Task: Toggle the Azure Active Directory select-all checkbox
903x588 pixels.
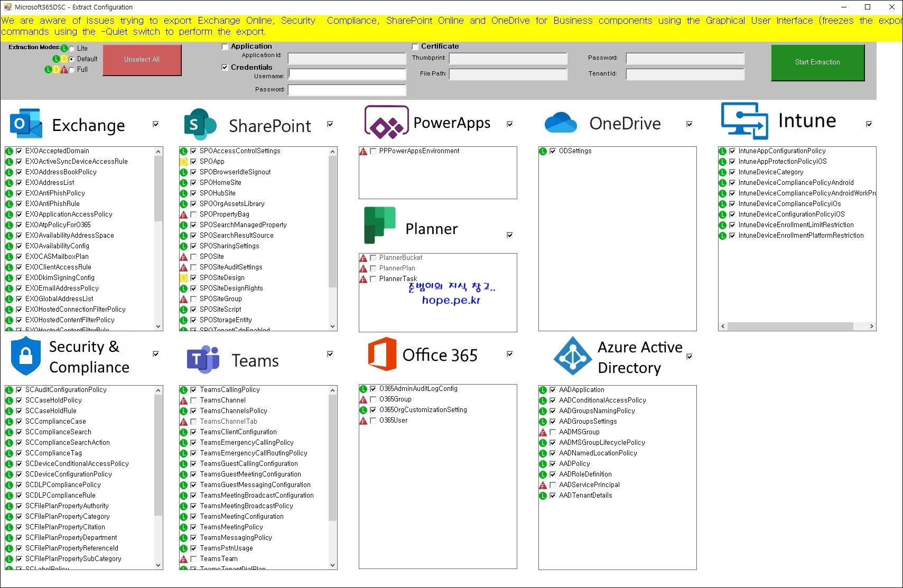Action: (690, 357)
